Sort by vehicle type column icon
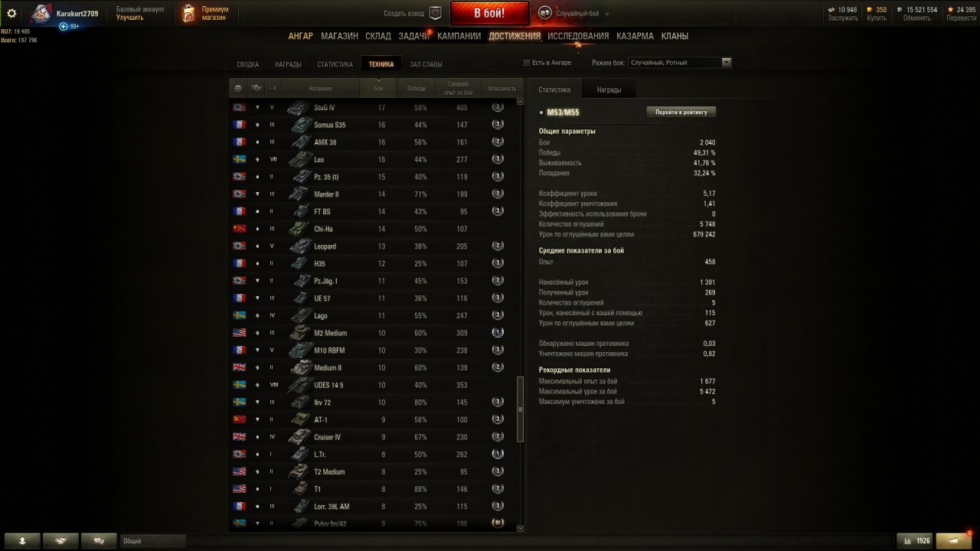980x551 pixels. (256, 88)
